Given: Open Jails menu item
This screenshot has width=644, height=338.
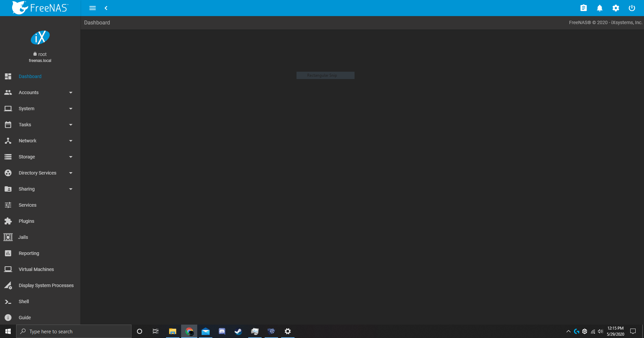Looking at the screenshot, I should click(23, 237).
